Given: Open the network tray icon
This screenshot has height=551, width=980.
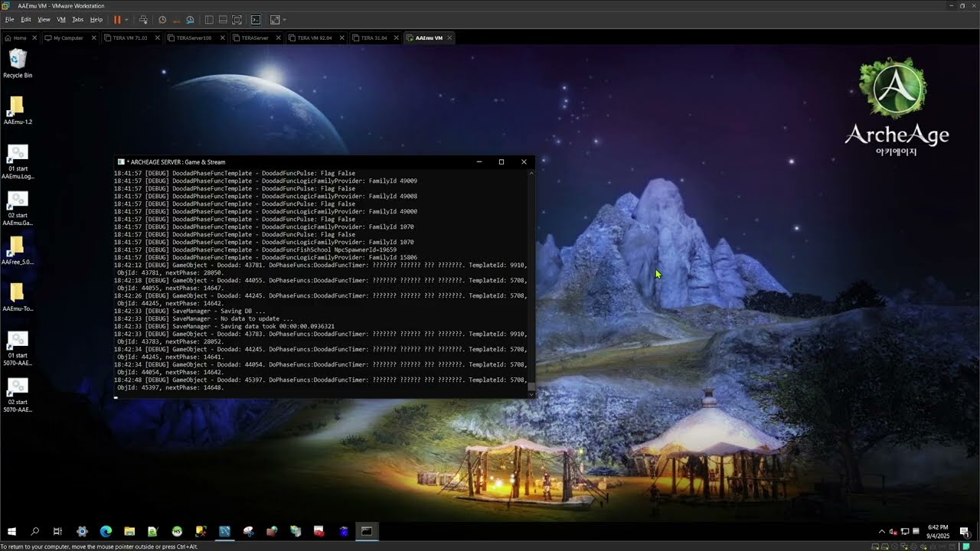Looking at the screenshot, I should point(905,531).
